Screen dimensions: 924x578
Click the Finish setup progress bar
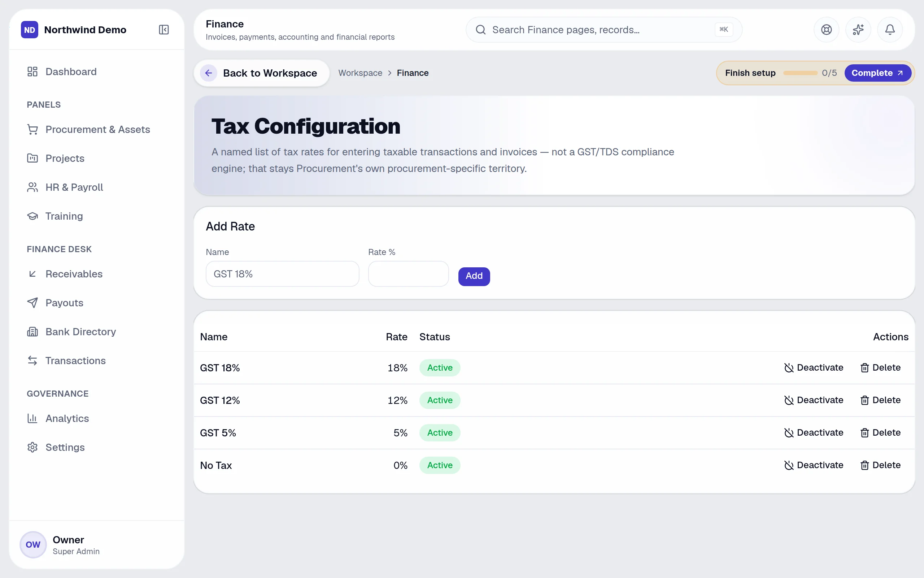(x=800, y=73)
